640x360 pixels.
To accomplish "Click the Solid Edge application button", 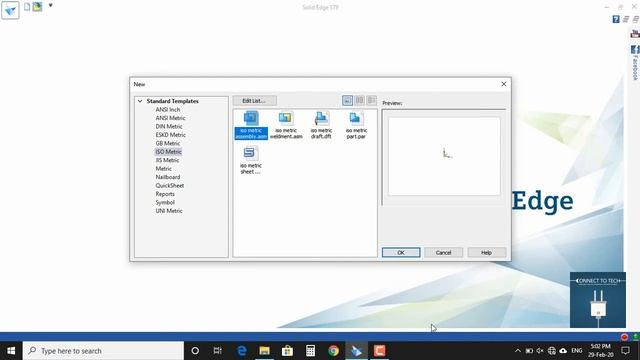I will tap(10, 10).
